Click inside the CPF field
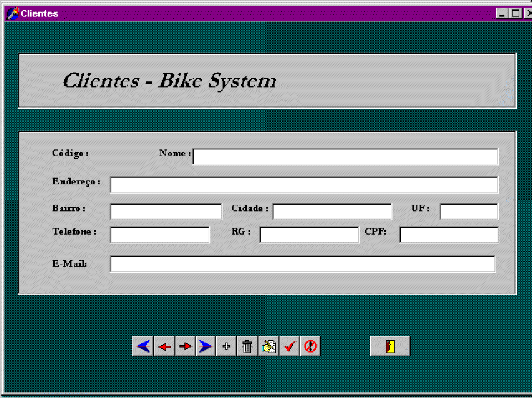This screenshot has height=399, width=532. [x=449, y=235]
